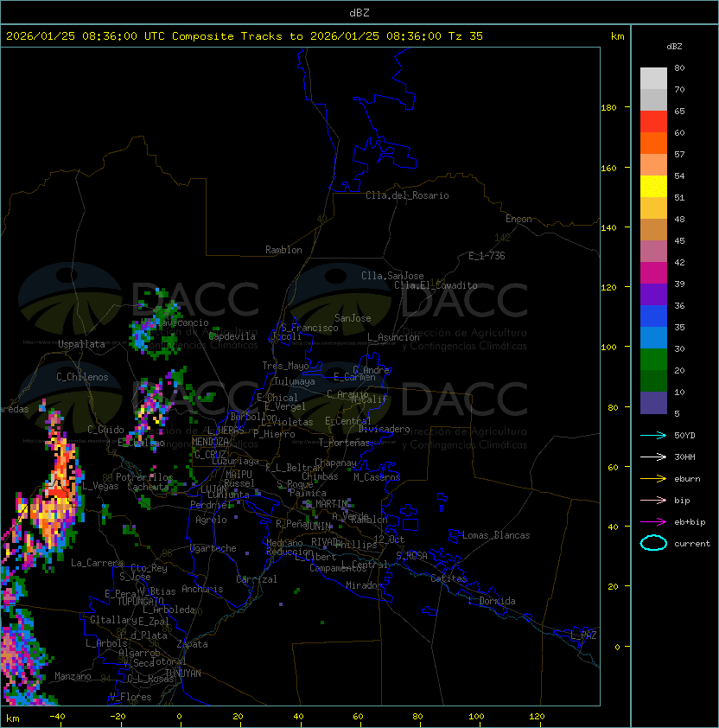Pick the red 60-65 dBZ color band
Screen dimensions: 719x728
(653, 122)
